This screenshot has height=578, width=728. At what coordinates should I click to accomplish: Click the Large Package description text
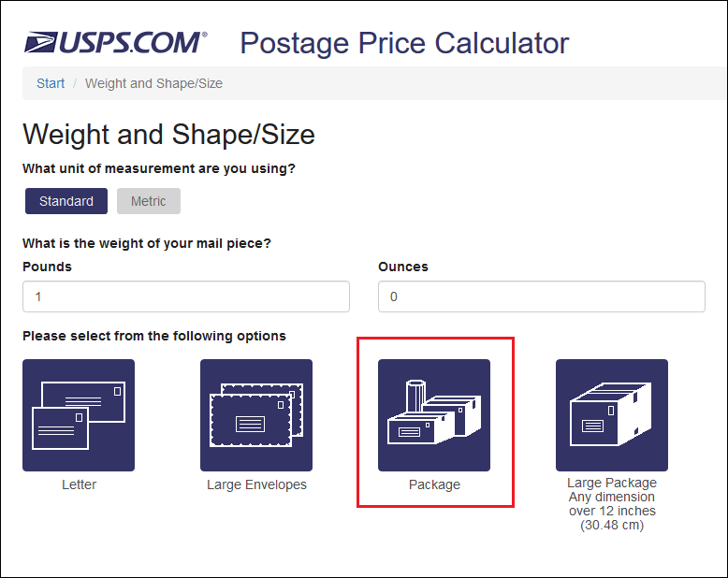point(612,504)
